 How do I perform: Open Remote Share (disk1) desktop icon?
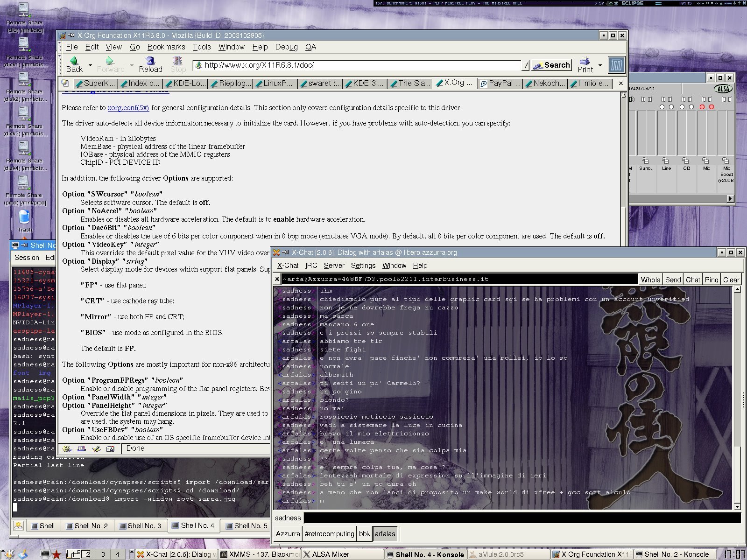24,53
